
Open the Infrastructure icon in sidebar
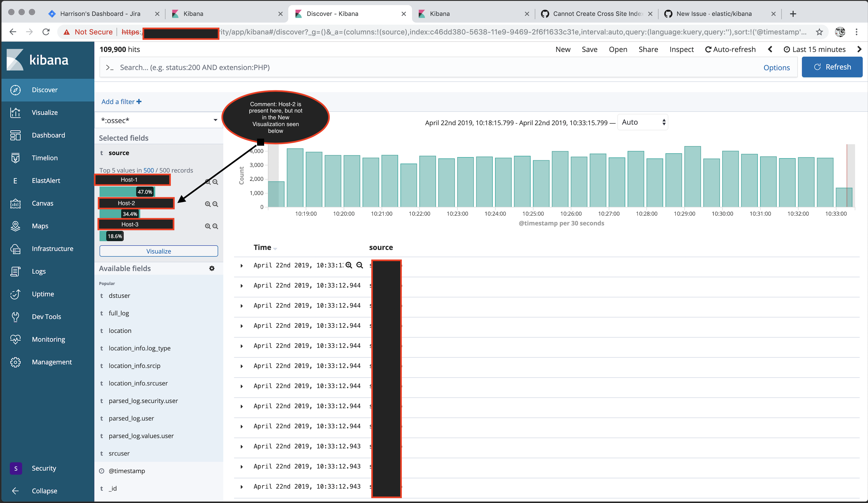click(x=15, y=249)
